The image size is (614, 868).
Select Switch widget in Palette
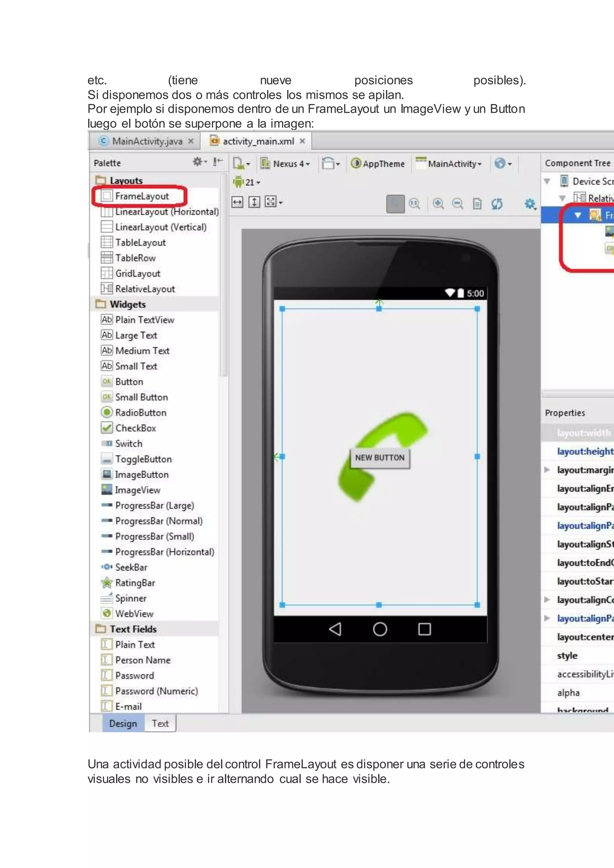click(129, 444)
